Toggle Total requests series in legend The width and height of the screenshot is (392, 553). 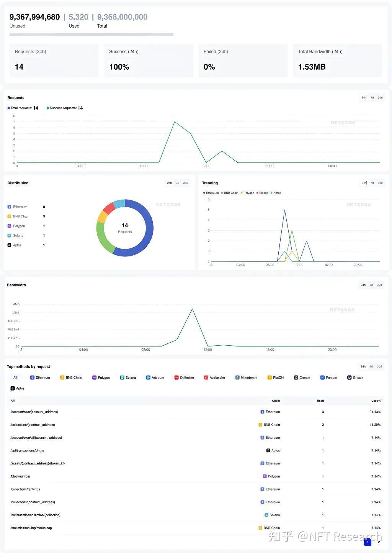click(x=23, y=108)
